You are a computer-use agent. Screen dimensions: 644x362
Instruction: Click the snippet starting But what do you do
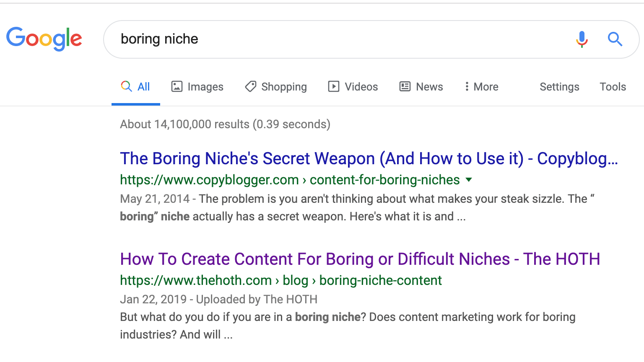[348, 326]
